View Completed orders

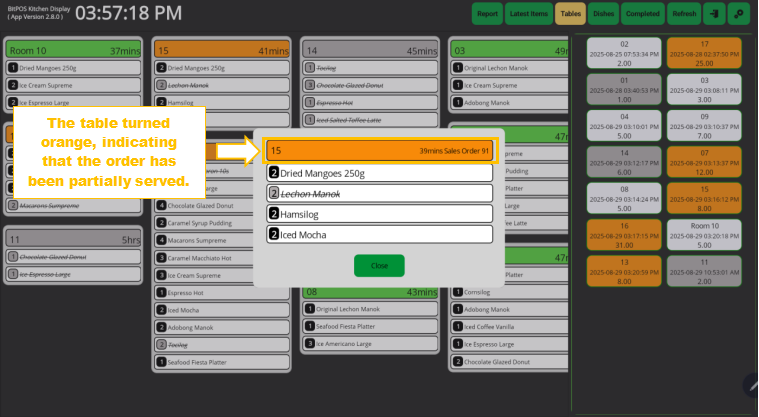tap(642, 14)
